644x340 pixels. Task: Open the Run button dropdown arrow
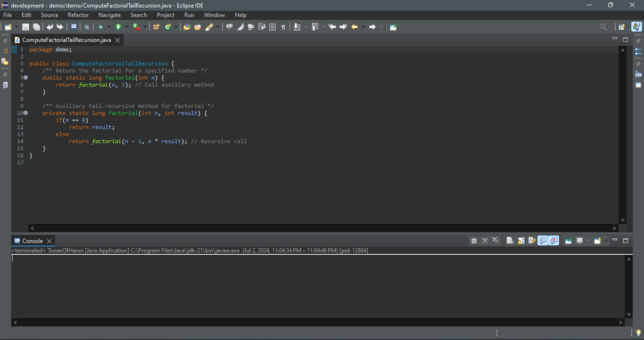point(126,27)
